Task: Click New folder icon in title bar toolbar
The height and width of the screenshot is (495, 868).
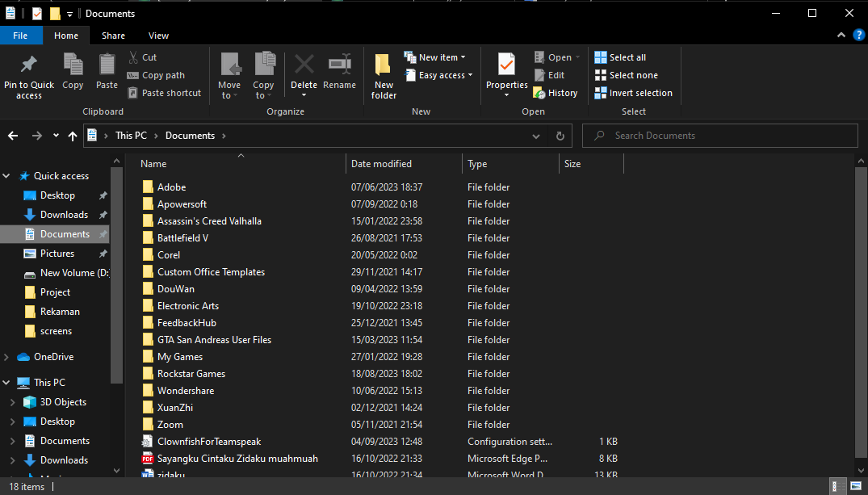Action: pos(55,13)
